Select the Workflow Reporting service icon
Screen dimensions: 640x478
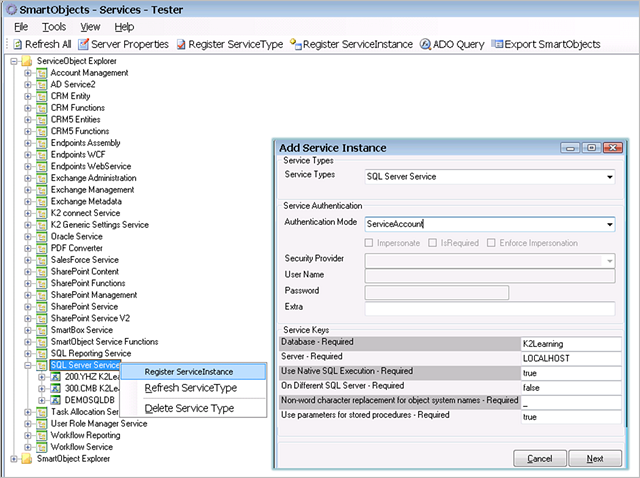(x=41, y=436)
